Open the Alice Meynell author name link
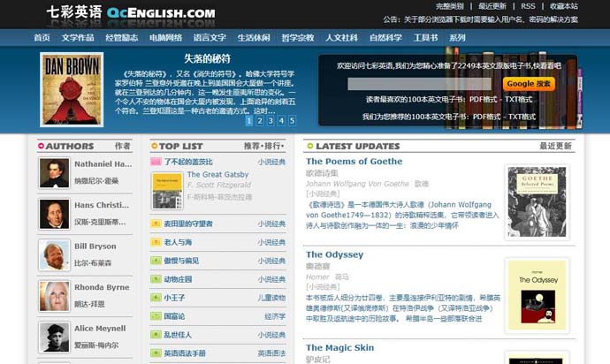Screen dimensions: 610x364 point(100,329)
